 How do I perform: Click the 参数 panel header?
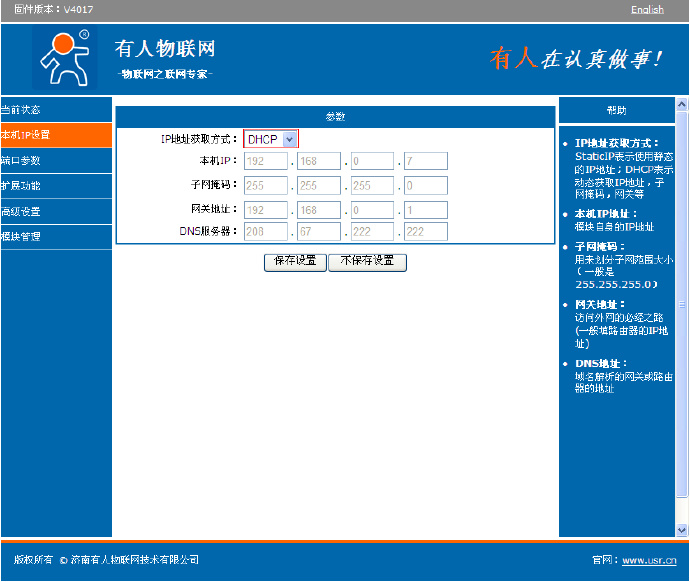335,117
